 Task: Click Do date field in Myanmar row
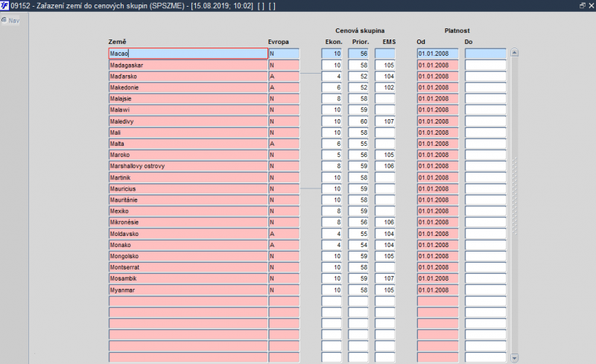(x=486, y=290)
